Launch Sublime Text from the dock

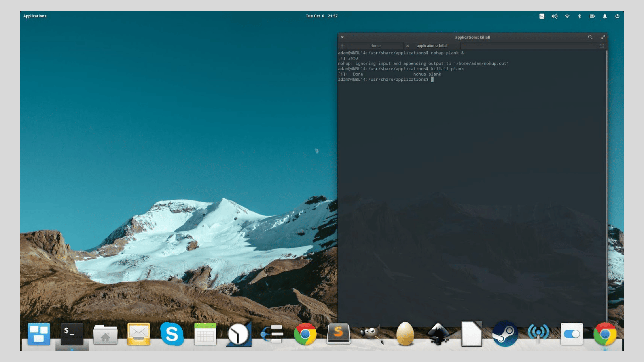coord(339,334)
